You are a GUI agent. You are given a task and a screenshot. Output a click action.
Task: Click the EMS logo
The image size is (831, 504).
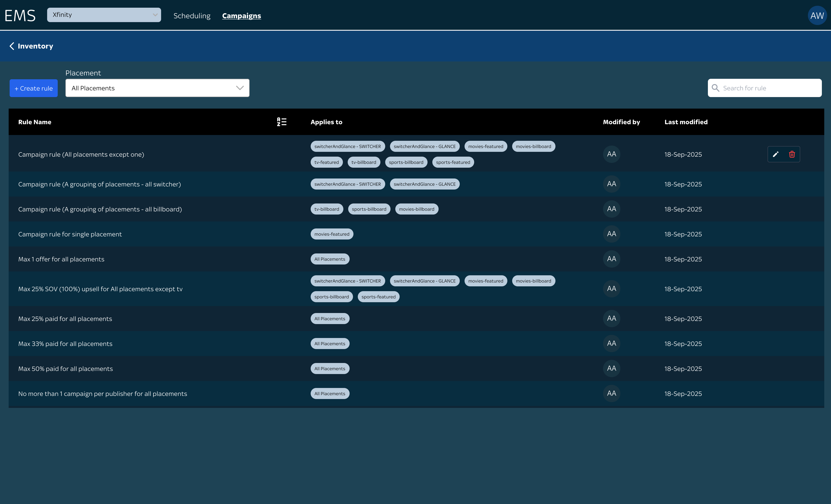(x=20, y=16)
